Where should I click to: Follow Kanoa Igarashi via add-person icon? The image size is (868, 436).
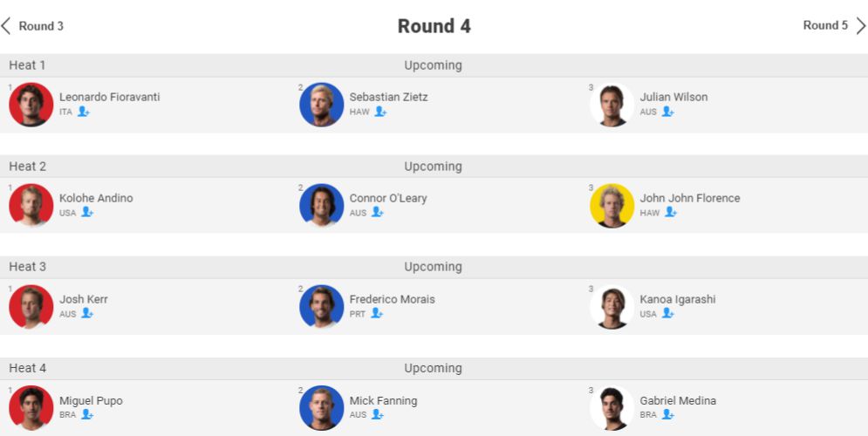tap(667, 313)
